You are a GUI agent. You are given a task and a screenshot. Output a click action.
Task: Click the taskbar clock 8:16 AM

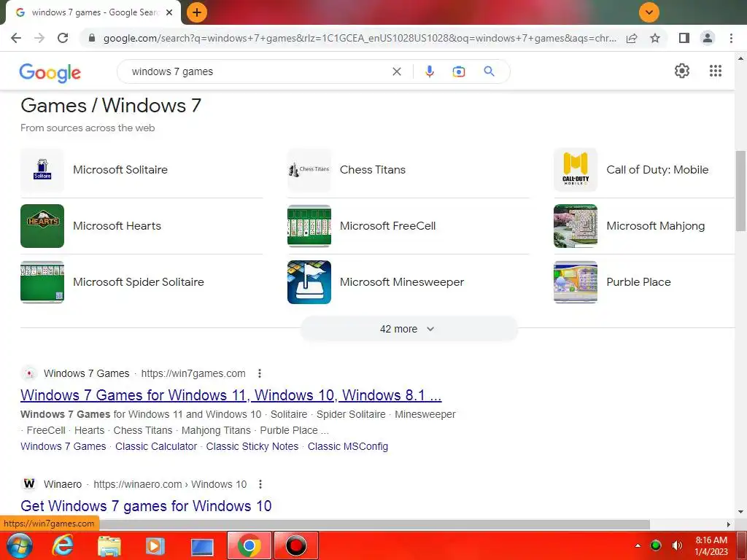click(x=711, y=545)
